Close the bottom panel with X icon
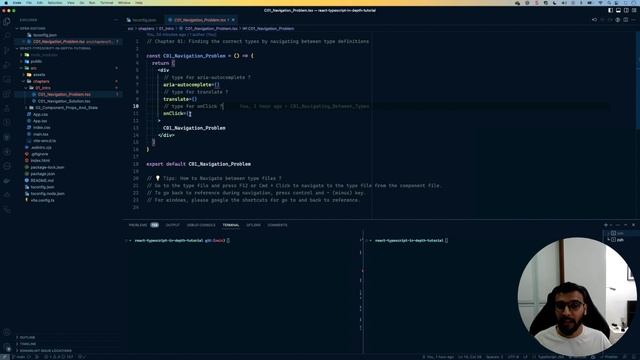The height and width of the screenshot is (360, 640). coord(633,225)
